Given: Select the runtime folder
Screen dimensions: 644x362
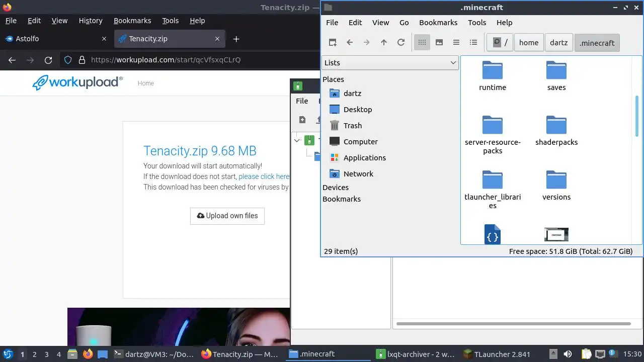Looking at the screenshot, I should 493,76.
